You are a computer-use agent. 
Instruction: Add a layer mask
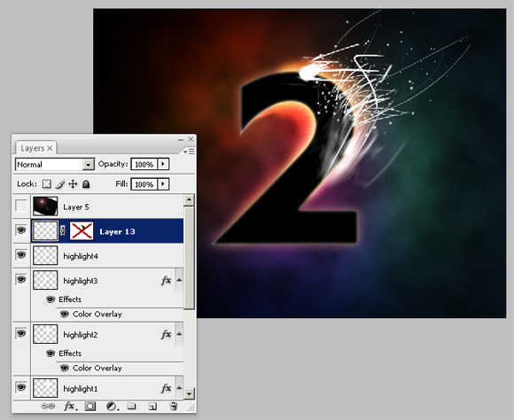point(90,406)
